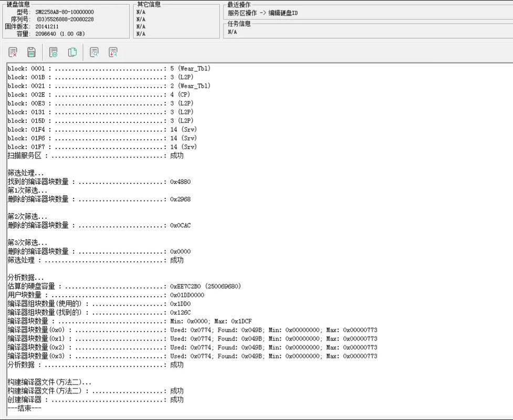Click the first N/A in 其它信息 panel
The height and width of the screenshot is (420, 513).
point(141,12)
